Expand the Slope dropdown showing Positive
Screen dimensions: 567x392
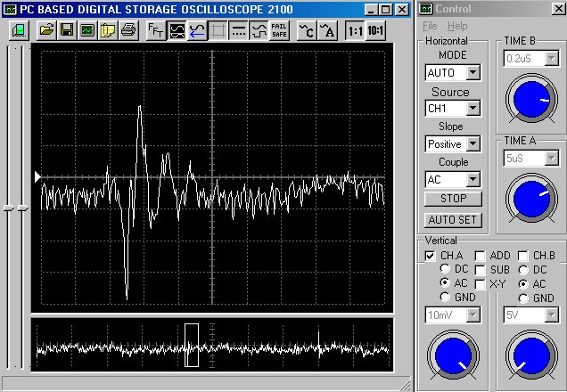pyautogui.click(x=472, y=143)
